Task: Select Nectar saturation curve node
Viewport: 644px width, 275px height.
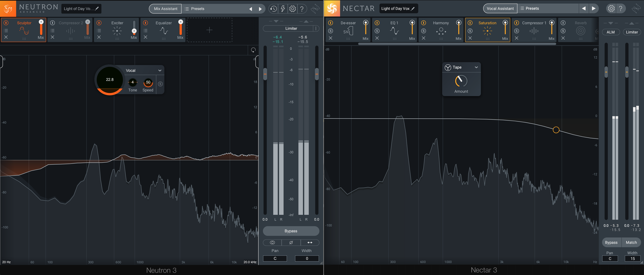Action: click(556, 130)
